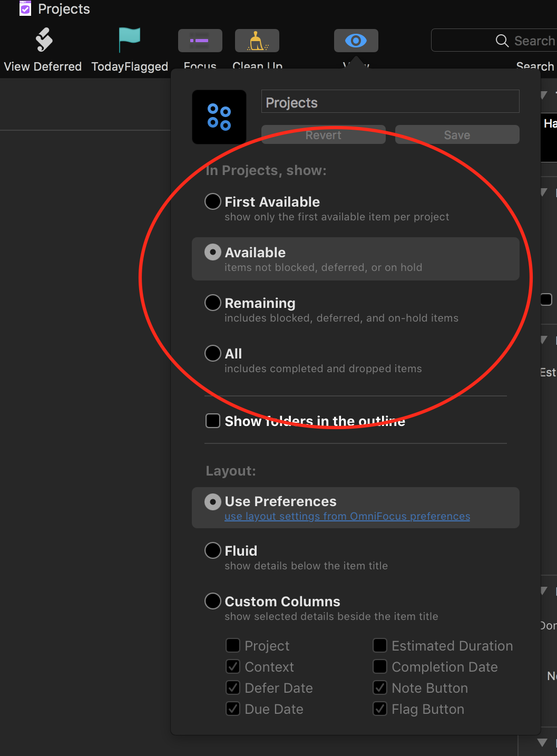Click the 'Layout:' section heading
Viewport: 557px width, 756px height.
point(231,471)
